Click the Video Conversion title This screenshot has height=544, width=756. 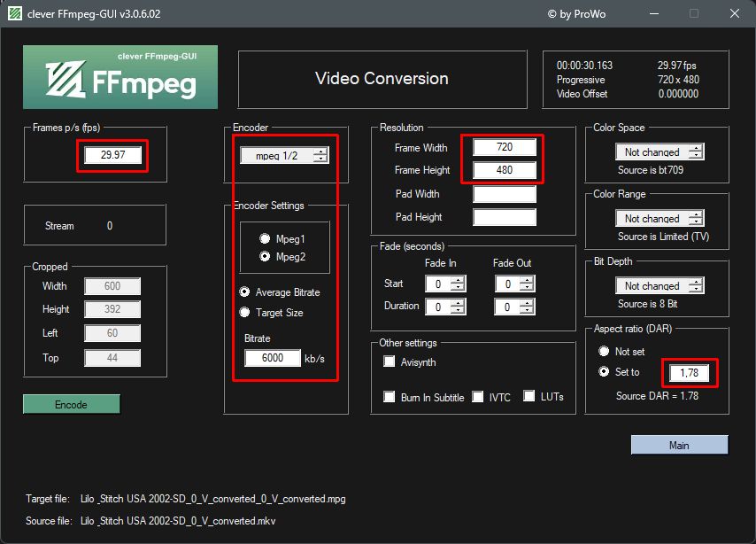click(x=382, y=79)
